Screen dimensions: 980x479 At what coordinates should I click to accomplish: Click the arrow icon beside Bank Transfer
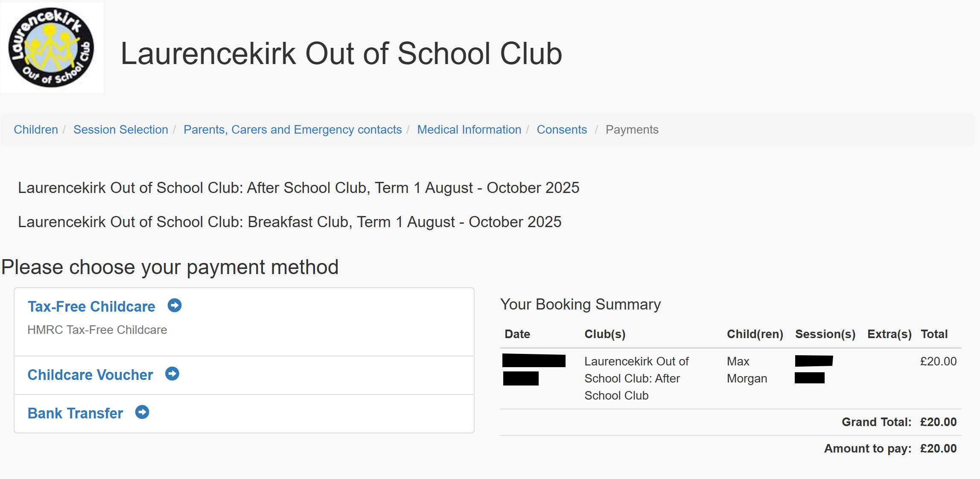142,412
